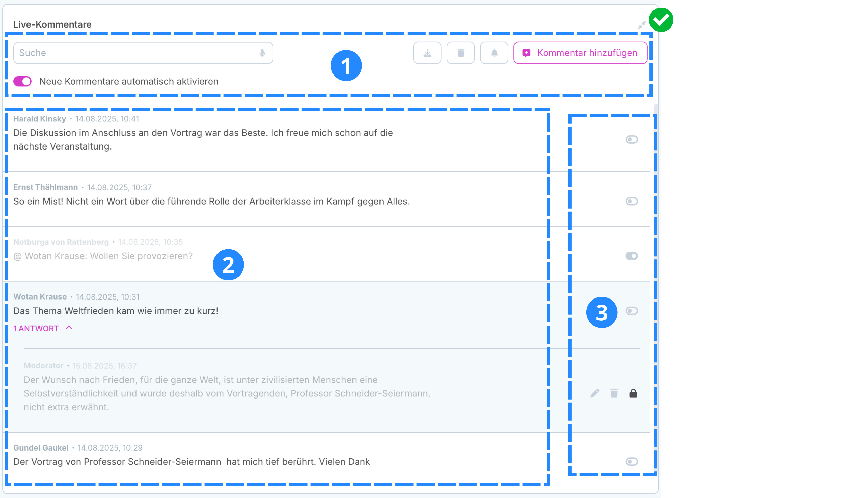Click the chevron next to 1 ANTWORT

tap(69, 328)
